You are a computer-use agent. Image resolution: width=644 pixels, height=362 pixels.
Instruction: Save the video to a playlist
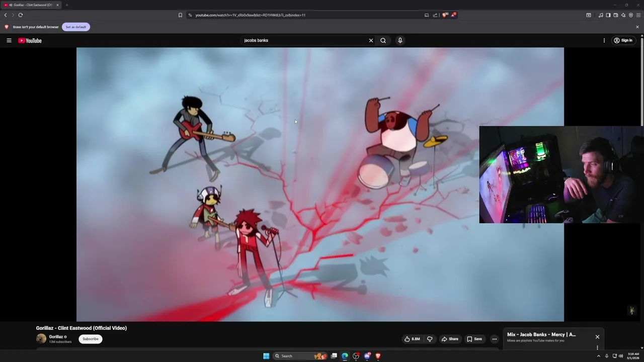coord(474,339)
